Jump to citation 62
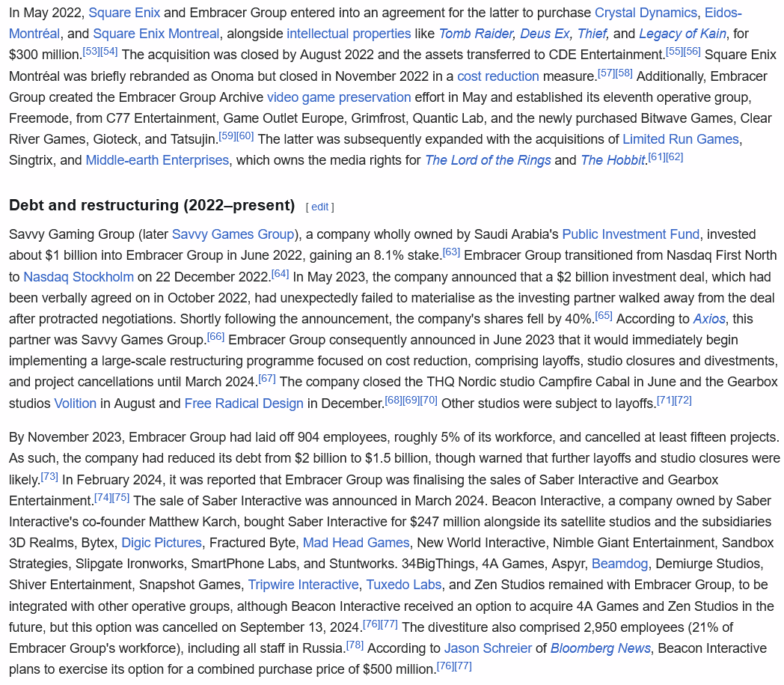 coord(675,156)
